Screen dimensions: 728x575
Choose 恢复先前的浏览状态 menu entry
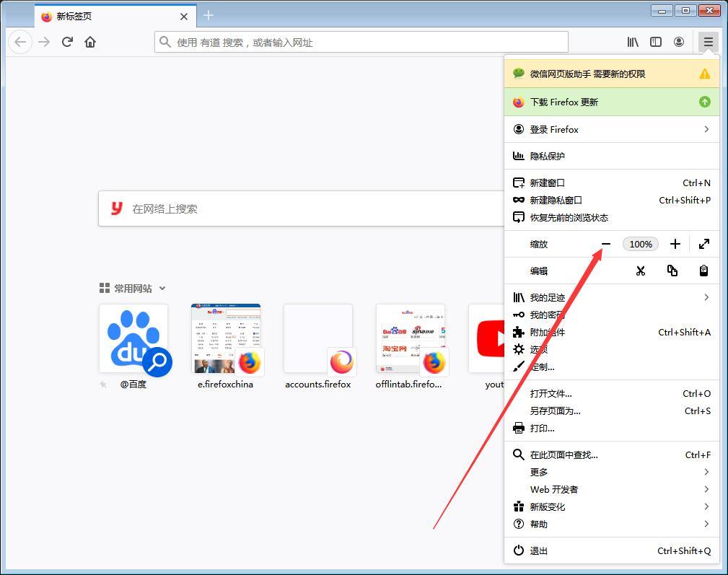(611, 218)
